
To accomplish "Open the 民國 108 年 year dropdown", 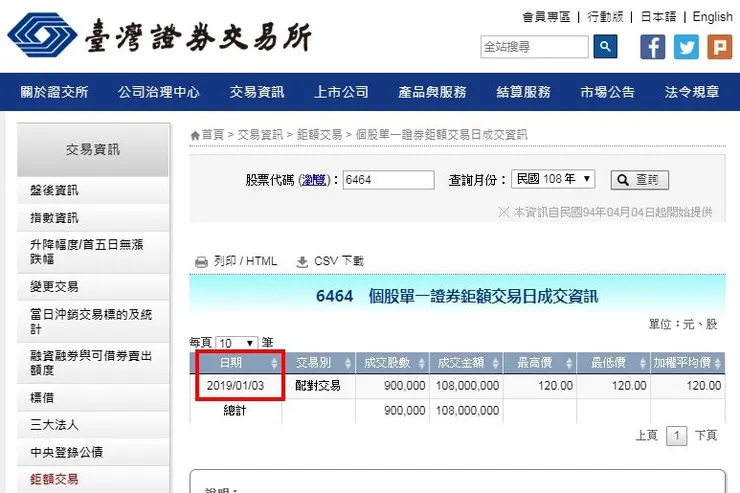I will point(553,179).
